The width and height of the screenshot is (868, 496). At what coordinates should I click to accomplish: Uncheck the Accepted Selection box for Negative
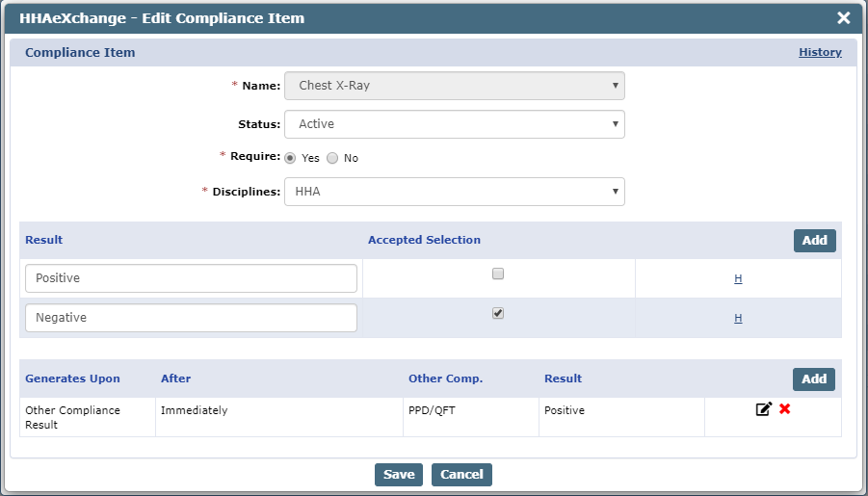coord(498,313)
